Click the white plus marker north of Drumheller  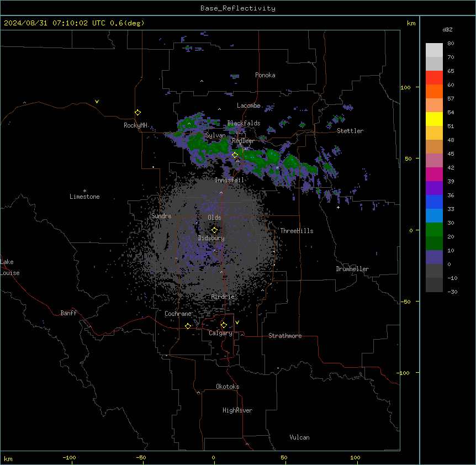[x=338, y=207]
